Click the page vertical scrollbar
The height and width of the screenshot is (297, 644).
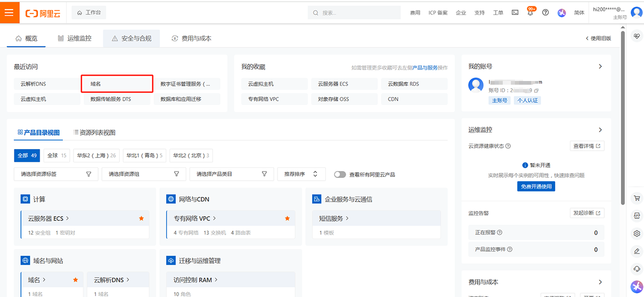coord(623,118)
